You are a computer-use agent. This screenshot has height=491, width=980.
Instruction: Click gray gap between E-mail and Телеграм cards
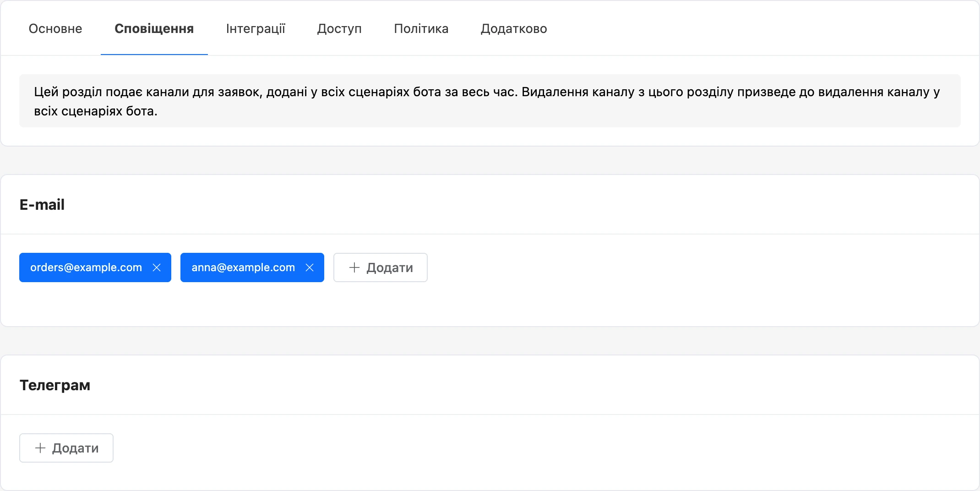[490, 341]
